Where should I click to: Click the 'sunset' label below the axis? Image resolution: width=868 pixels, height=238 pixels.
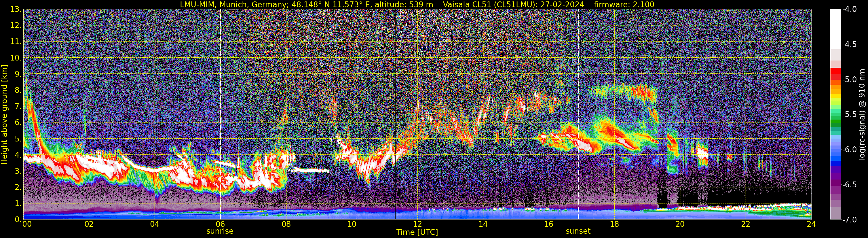578,231
